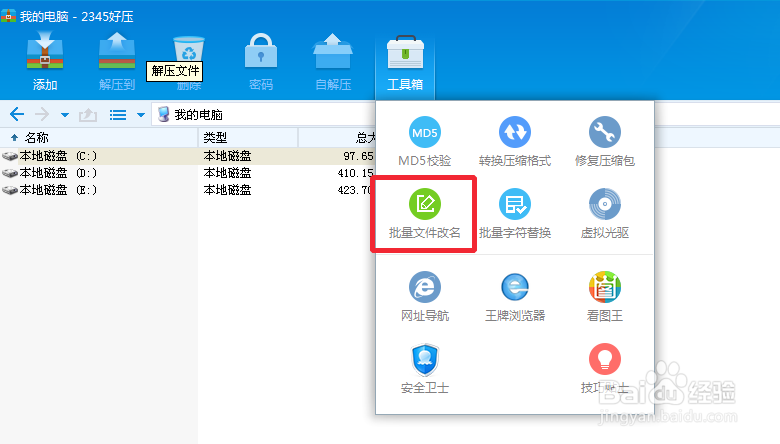Click the 97.65 size value
This screenshot has height=444, width=780.
[358, 156]
